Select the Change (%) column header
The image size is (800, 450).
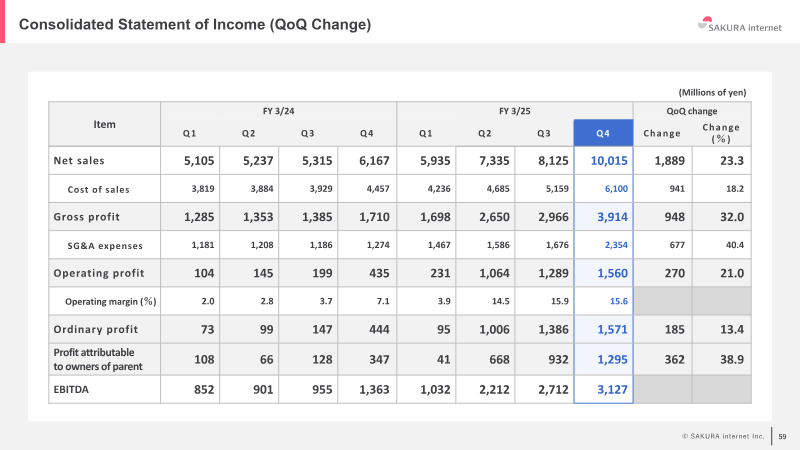(721, 133)
